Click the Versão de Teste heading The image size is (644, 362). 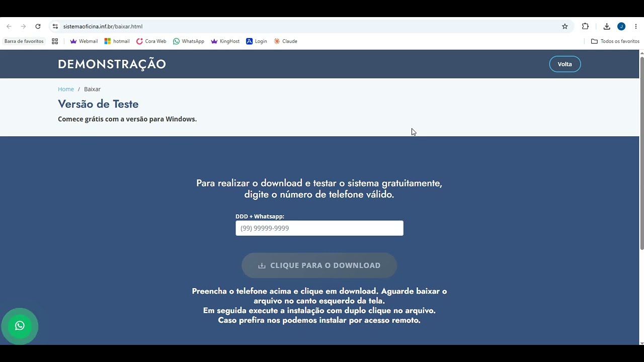pyautogui.click(x=98, y=104)
